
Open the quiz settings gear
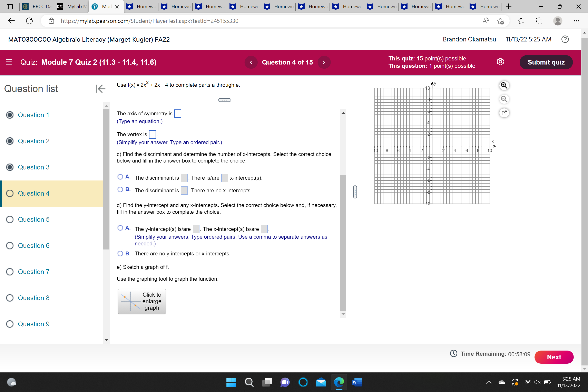tap(500, 62)
